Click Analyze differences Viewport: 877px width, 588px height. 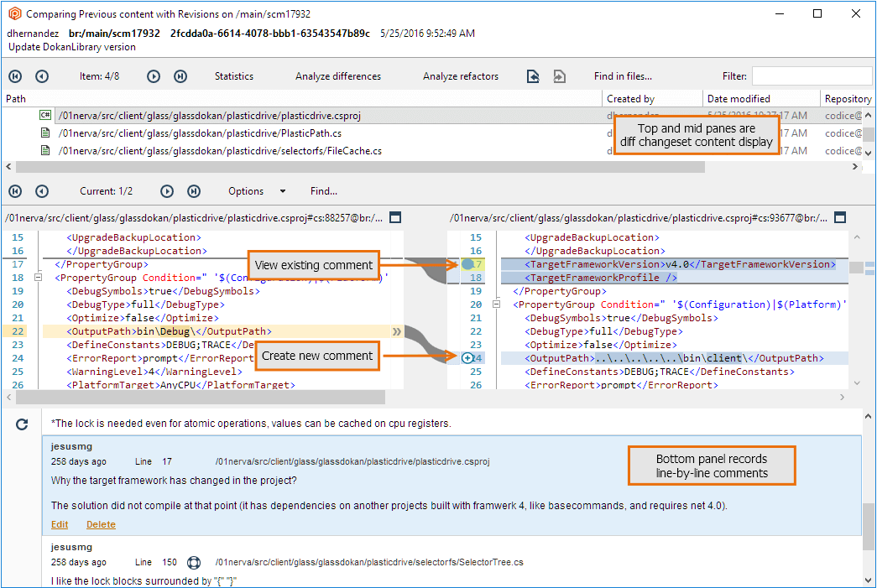click(x=338, y=76)
